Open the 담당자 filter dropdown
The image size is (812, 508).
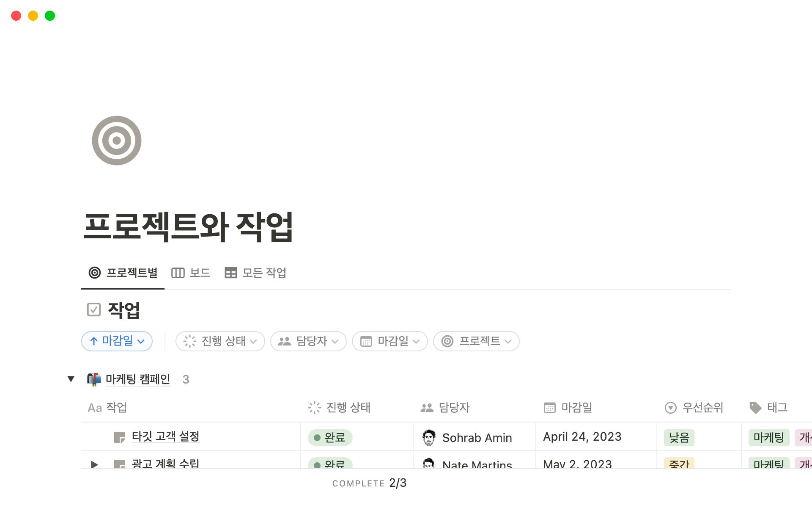point(308,341)
